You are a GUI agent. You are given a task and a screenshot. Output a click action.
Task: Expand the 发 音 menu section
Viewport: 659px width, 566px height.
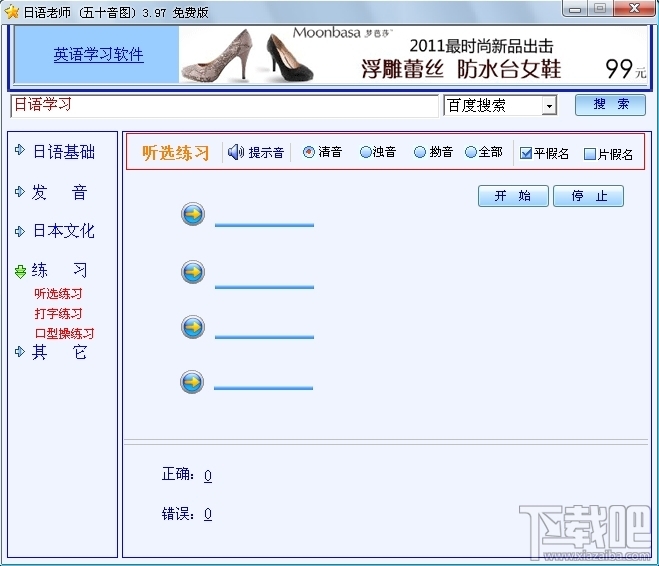pyautogui.click(x=59, y=193)
